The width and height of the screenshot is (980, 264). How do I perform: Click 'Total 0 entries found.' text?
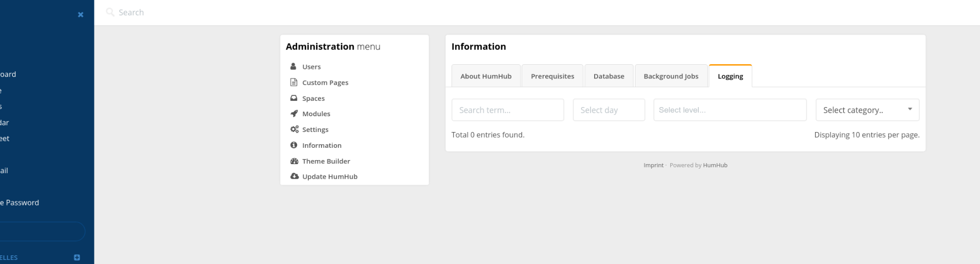point(488,135)
